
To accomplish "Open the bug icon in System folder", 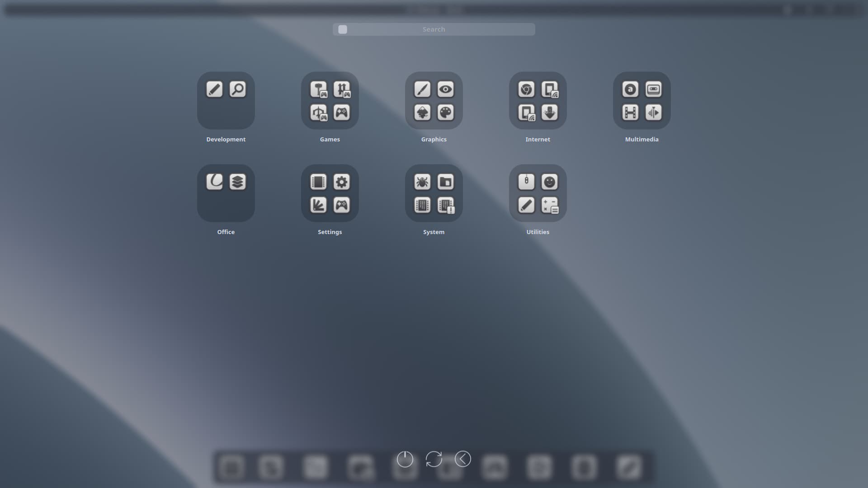I will (422, 182).
